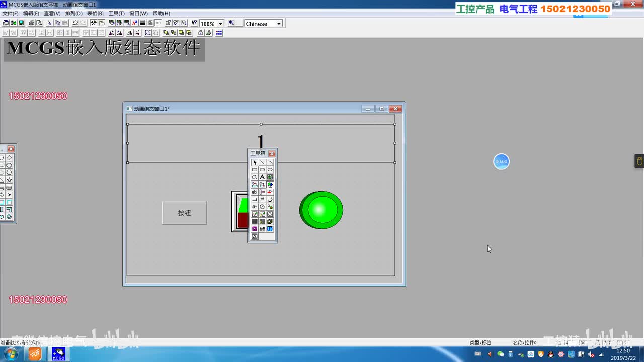Select the arrow pointer tool in the toolbox
This screenshot has width=644, height=362.
(x=255, y=162)
